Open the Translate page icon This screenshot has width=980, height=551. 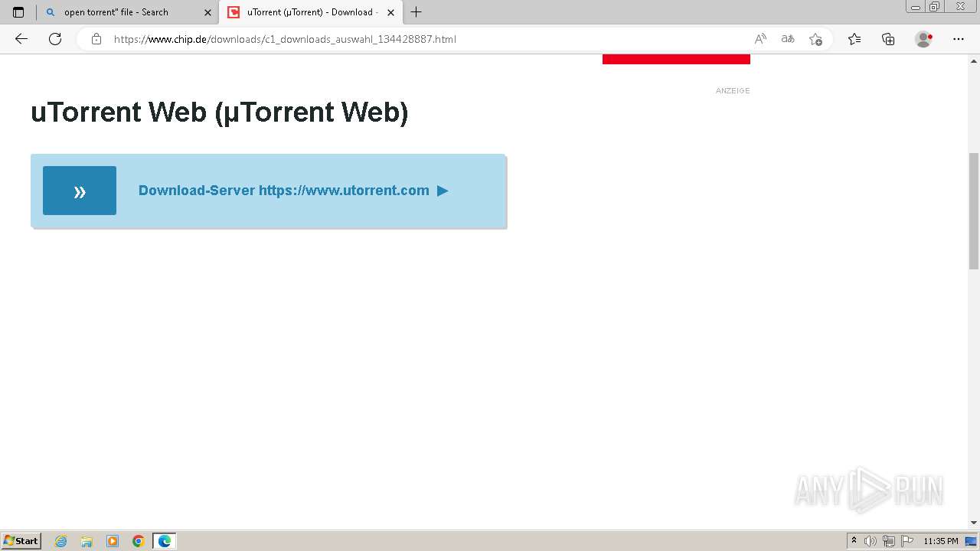point(788,39)
